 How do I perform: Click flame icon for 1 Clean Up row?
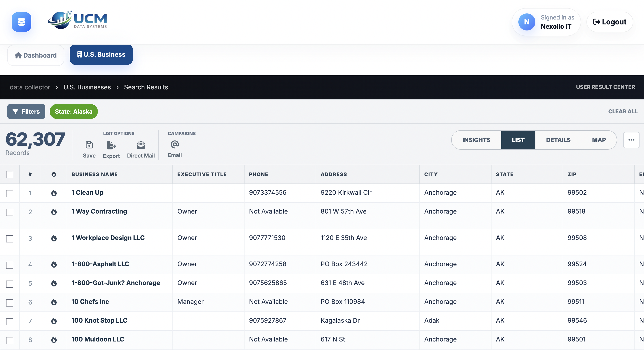click(x=54, y=193)
